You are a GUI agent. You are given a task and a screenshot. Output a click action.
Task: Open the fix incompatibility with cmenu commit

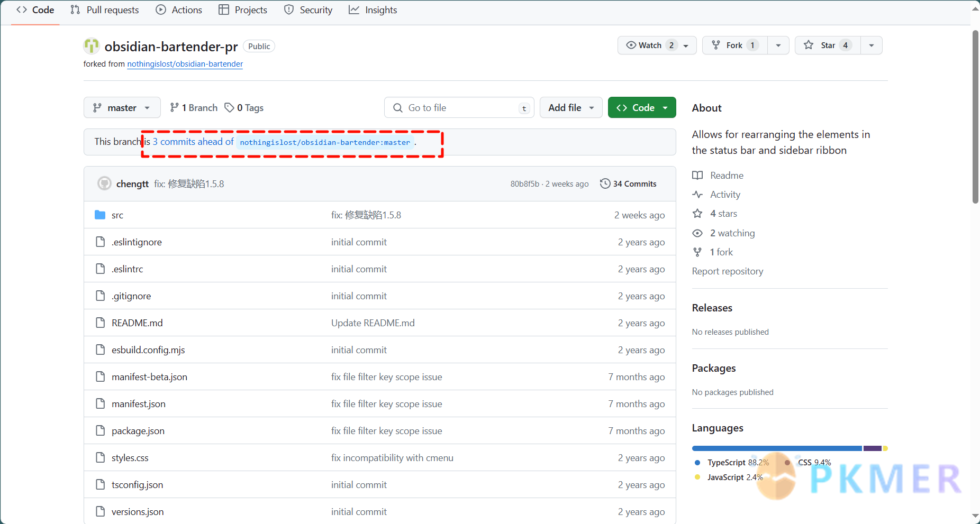392,458
